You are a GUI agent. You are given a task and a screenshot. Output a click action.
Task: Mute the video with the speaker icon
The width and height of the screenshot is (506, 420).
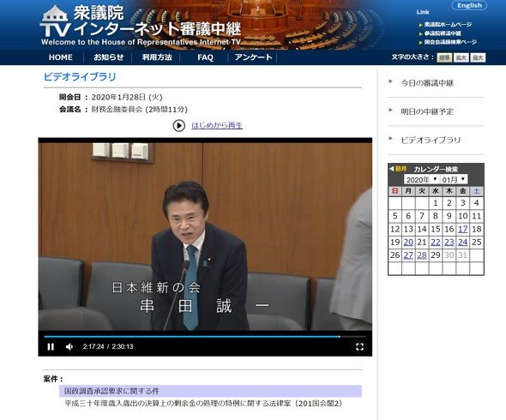69,347
